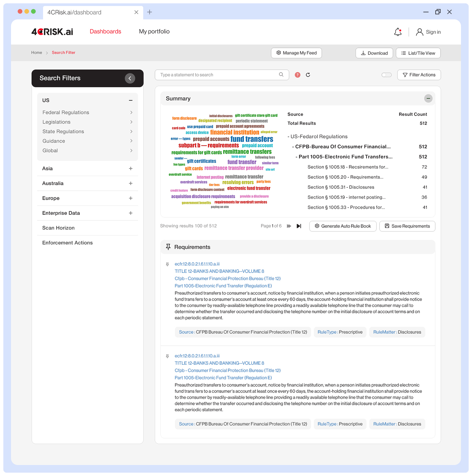This screenshot has width=472, height=476.
Task: Switch List/Tile View
Action: coord(418,53)
